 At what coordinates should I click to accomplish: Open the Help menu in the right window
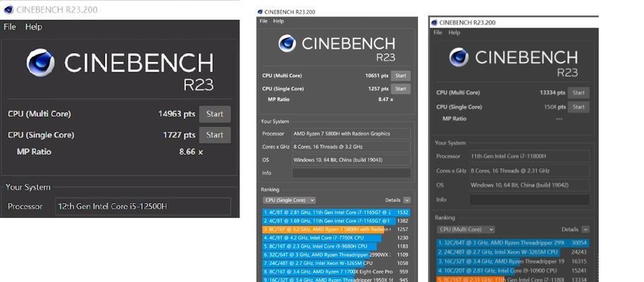[x=454, y=32]
